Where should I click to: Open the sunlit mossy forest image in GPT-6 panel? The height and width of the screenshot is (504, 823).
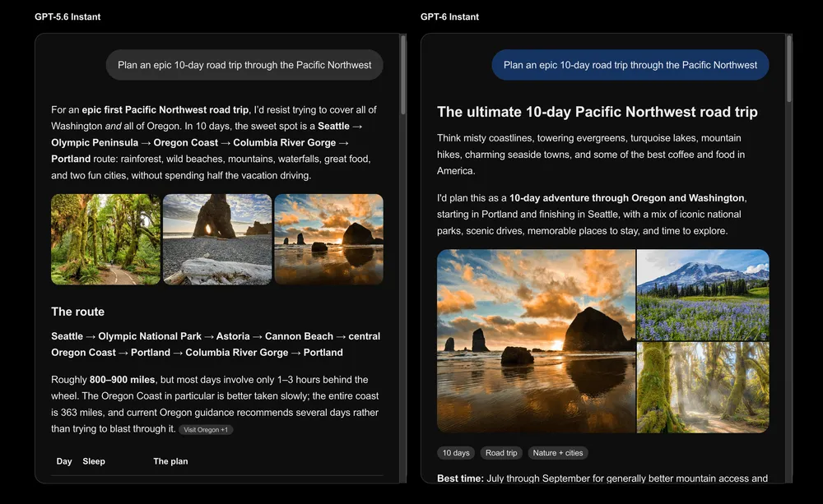click(x=703, y=387)
